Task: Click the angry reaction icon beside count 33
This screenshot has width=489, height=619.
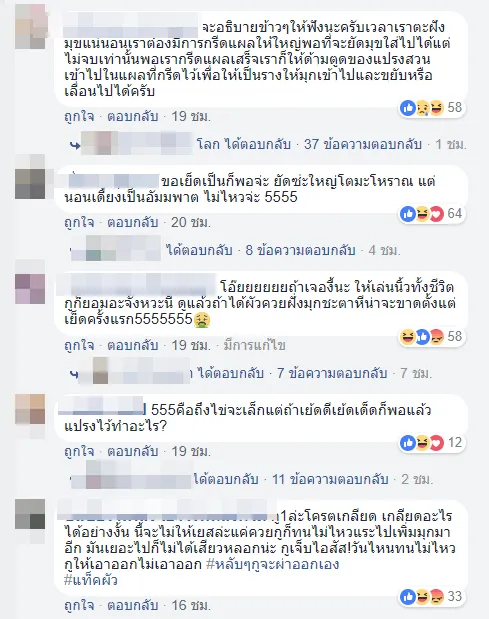Action: tap(436, 596)
